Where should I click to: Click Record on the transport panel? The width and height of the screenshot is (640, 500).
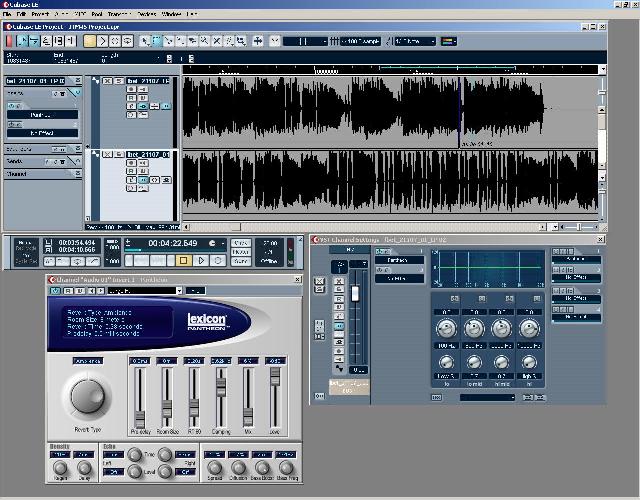[x=218, y=260]
